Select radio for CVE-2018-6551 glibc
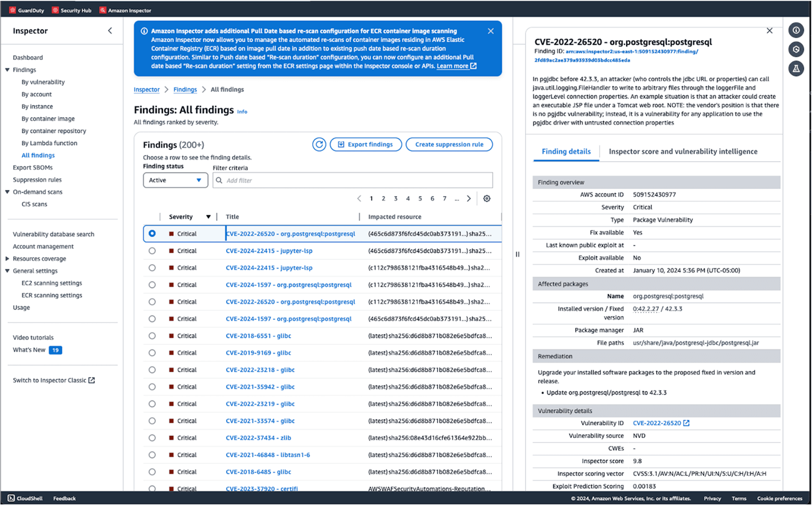The width and height of the screenshot is (812, 506). [x=152, y=336]
